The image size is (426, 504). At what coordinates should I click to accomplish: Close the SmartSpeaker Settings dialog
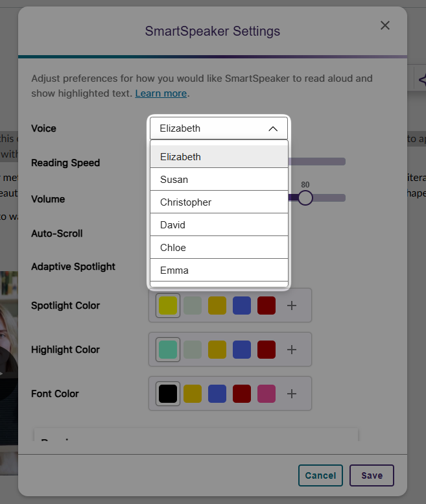pos(385,25)
